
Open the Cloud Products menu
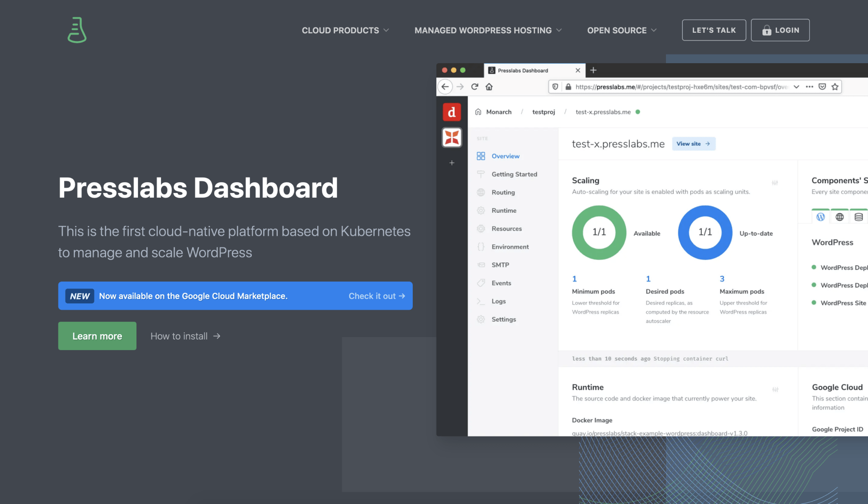[x=345, y=30]
